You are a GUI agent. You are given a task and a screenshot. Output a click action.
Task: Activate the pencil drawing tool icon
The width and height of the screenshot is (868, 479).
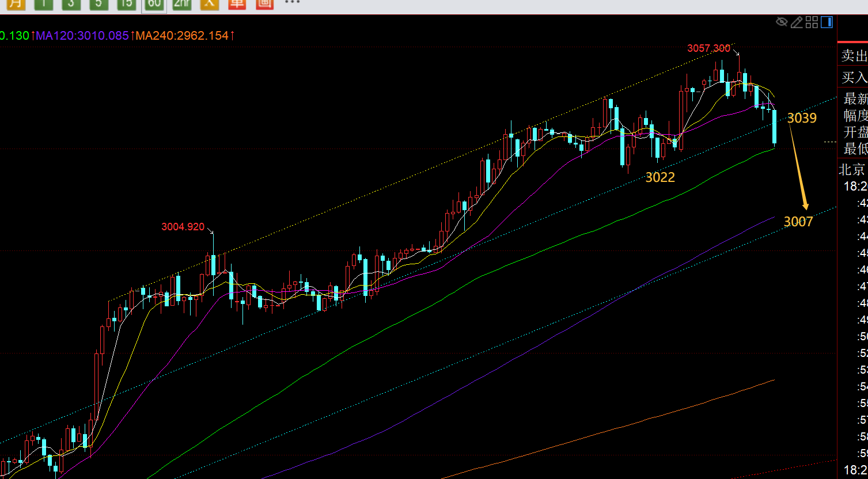797,22
